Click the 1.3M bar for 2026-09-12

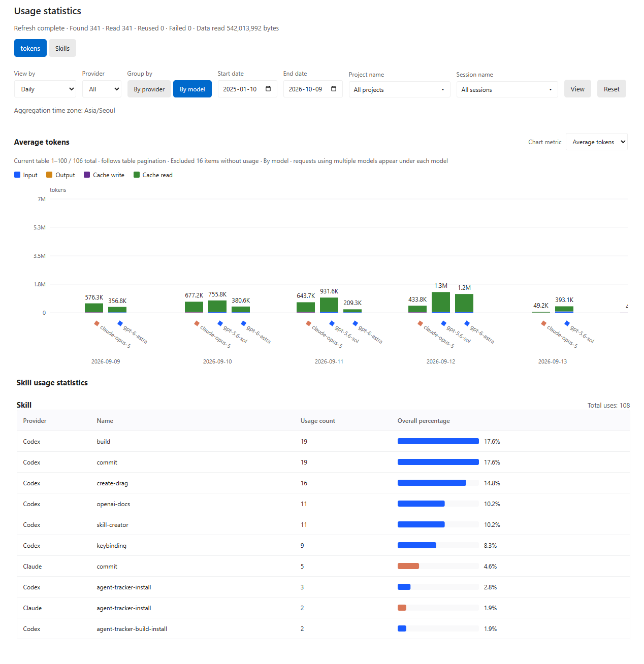coord(441,303)
